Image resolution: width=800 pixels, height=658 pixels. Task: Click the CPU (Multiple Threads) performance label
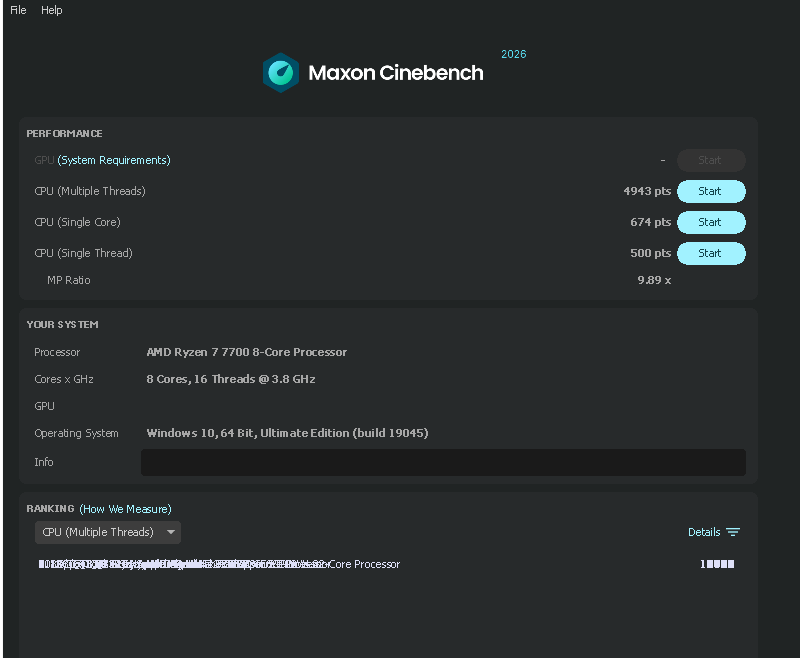coord(90,191)
